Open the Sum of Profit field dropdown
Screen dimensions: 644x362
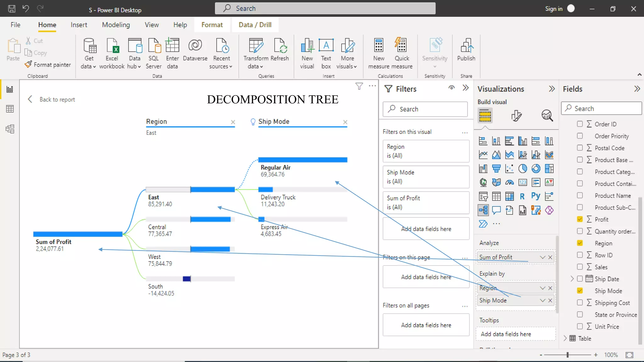coord(542,257)
